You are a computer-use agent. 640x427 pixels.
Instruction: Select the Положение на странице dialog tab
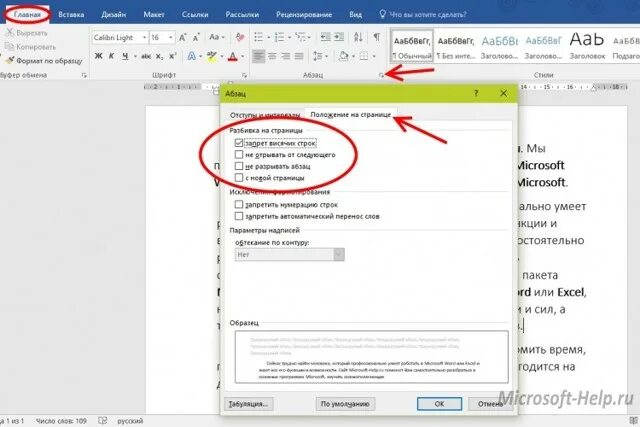[351, 115]
